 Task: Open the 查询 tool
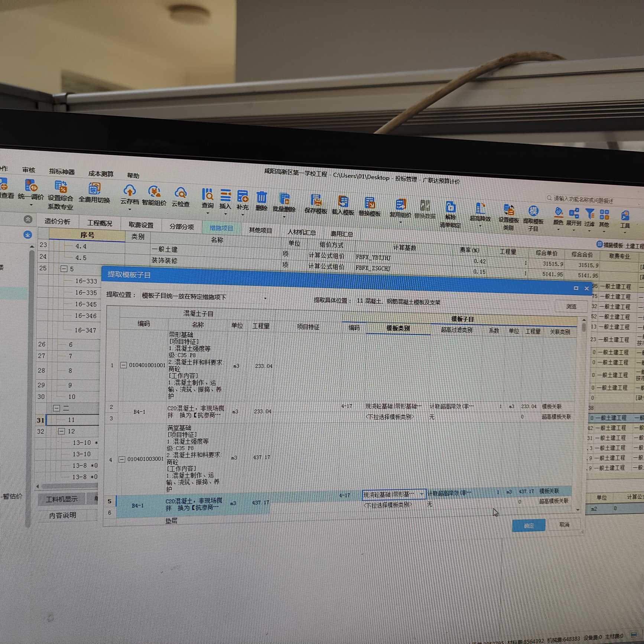[207, 194]
